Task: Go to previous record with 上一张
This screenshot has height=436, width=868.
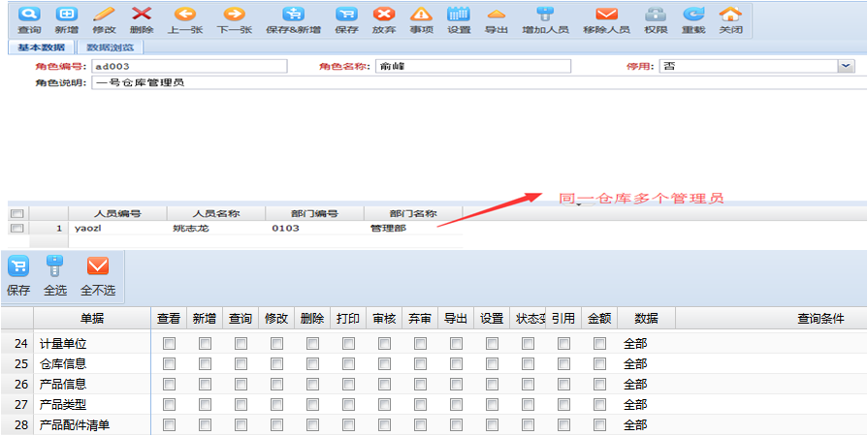Action: click(184, 16)
